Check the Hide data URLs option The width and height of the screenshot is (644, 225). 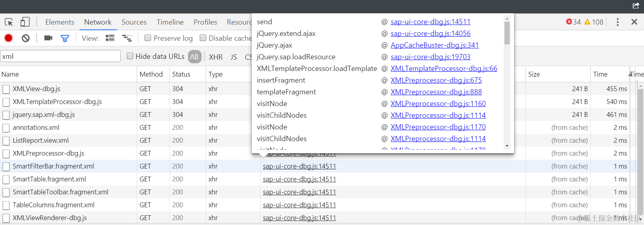130,56
